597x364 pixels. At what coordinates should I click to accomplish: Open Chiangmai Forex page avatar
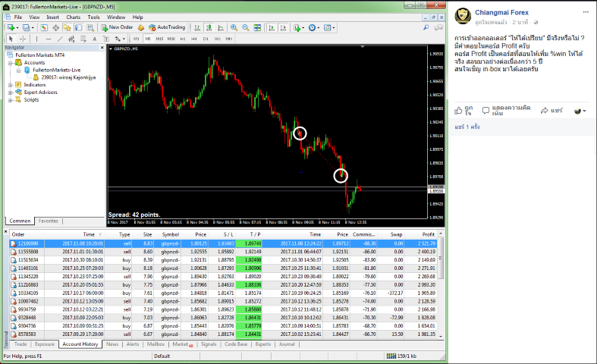click(x=463, y=17)
